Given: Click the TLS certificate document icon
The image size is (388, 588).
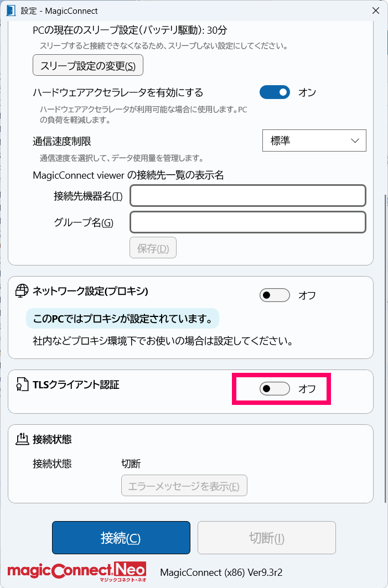Looking at the screenshot, I should tap(22, 385).
